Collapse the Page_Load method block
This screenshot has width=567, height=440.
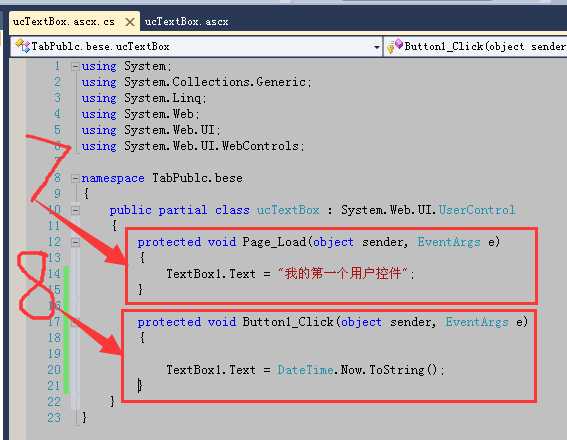tap(75, 242)
